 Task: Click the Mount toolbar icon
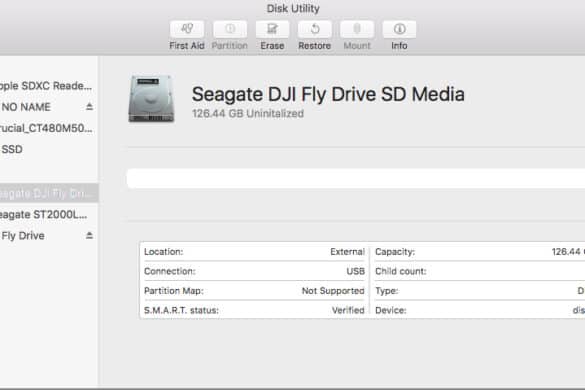(x=357, y=29)
